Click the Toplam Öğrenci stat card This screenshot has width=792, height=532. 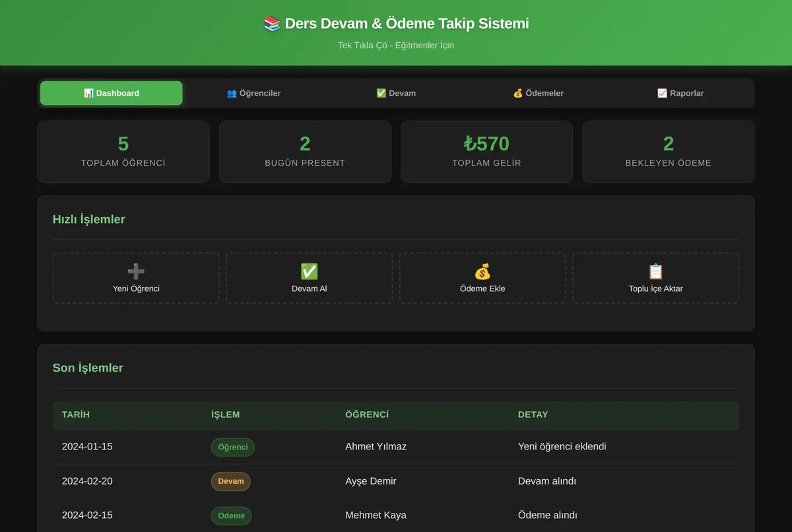tap(123, 152)
